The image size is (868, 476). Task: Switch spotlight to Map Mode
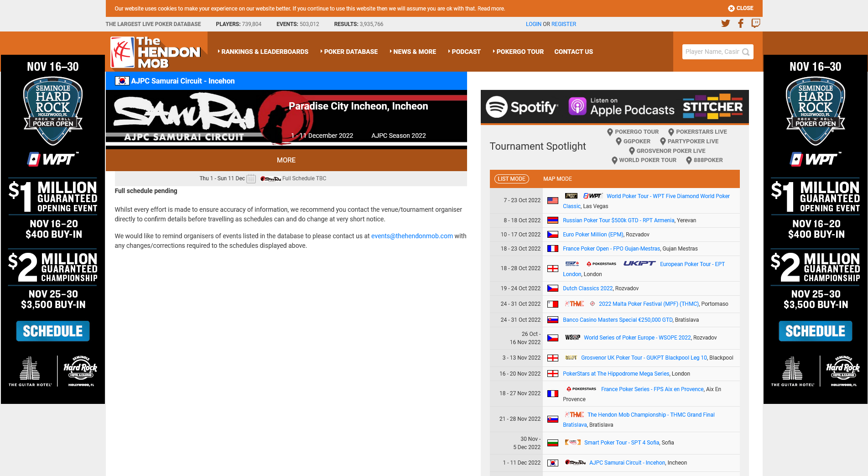click(557, 179)
